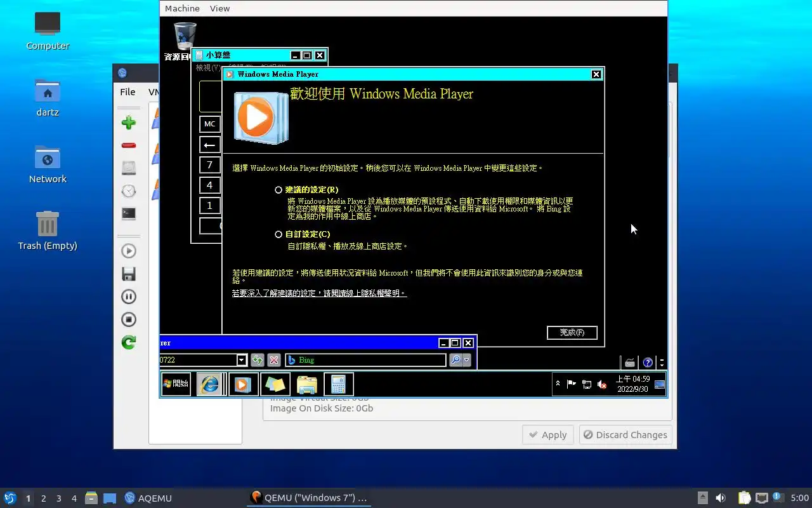Click the blue help question mark icon
The width and height of the screenshot is (812, 508).
tap(648, 363)
